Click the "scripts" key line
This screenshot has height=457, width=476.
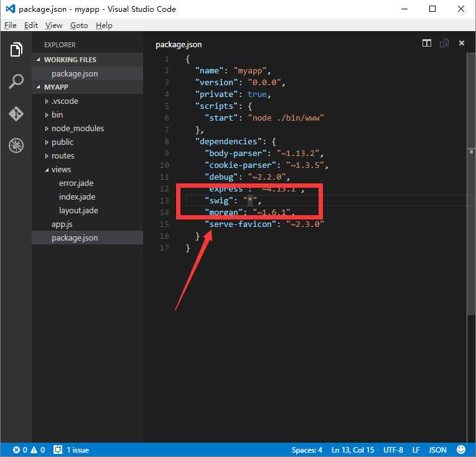point(224,106)
